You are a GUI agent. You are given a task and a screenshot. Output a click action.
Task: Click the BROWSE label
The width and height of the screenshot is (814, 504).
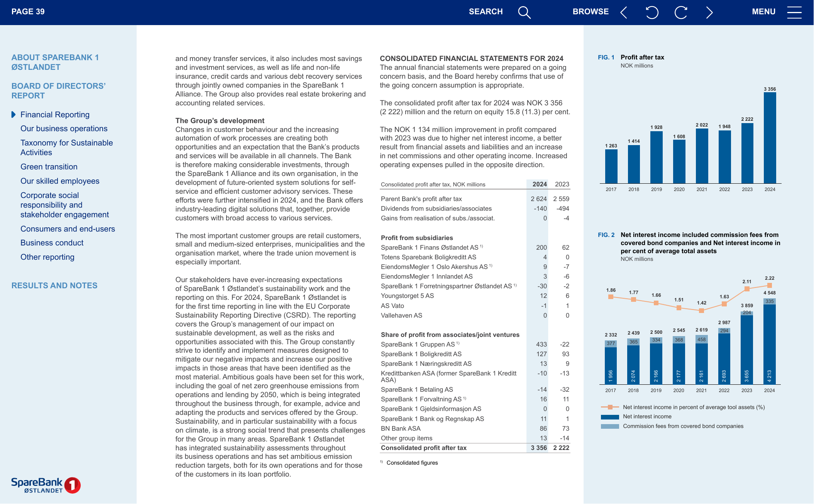pyautogui.click(x=591, y=12)
